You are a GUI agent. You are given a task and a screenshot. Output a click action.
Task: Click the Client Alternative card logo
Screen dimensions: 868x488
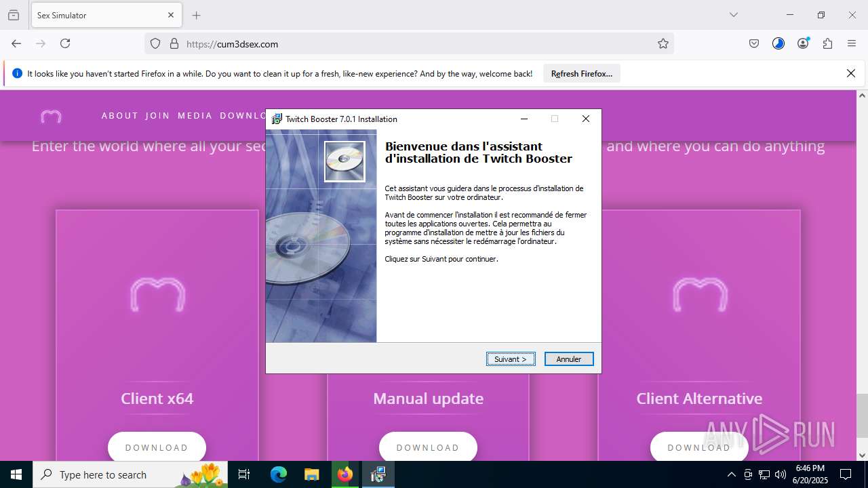[x=700, y=295]
